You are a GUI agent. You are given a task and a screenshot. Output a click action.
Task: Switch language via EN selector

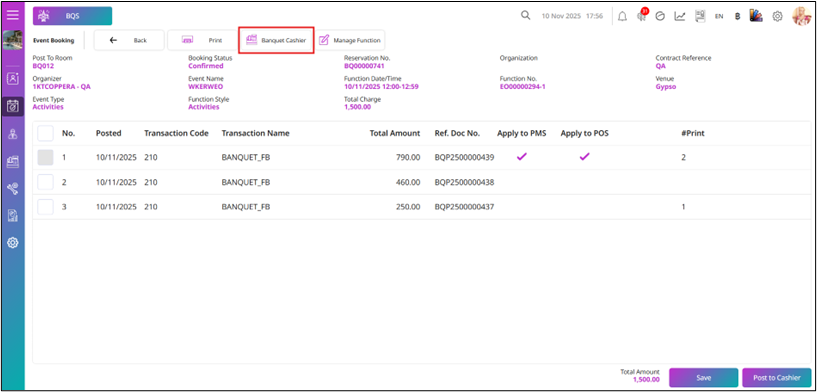point(719,16)
